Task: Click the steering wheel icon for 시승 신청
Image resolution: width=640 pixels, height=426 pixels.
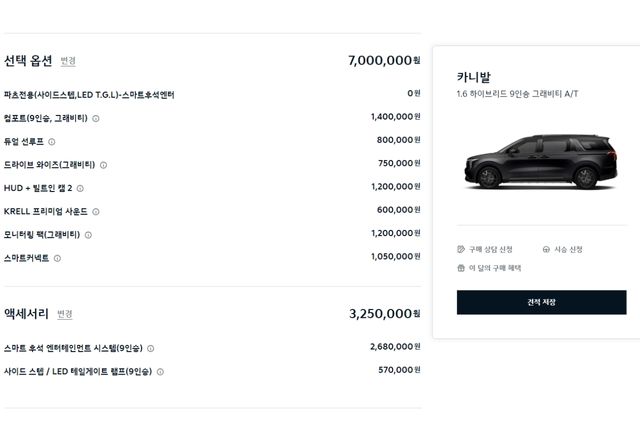Action: [546, 249]
